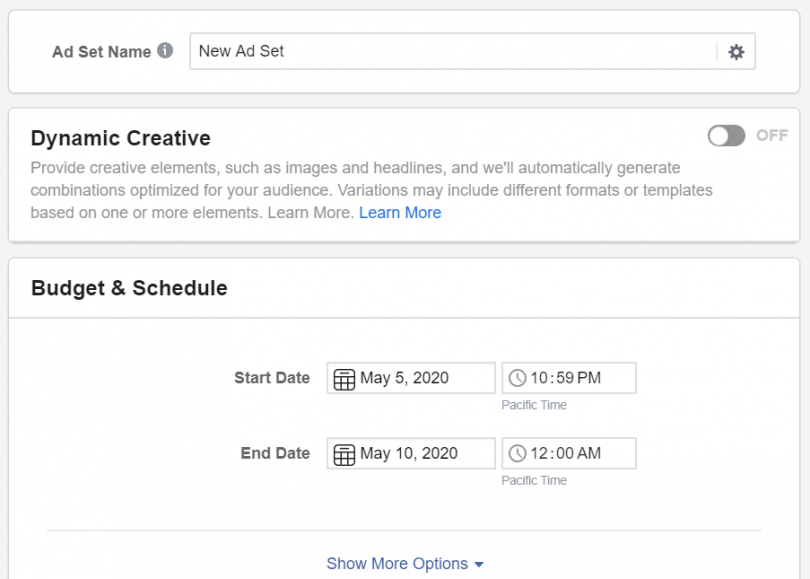The width and height of the screenshot is (810, 579).
Task: Click the May 5, 2020 start date field
Action: click(420, 377)
